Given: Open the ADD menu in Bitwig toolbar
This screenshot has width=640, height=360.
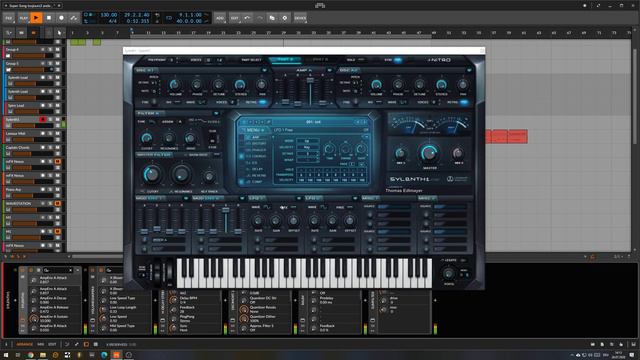Looking at the screenshot, I should click(220, 18).
